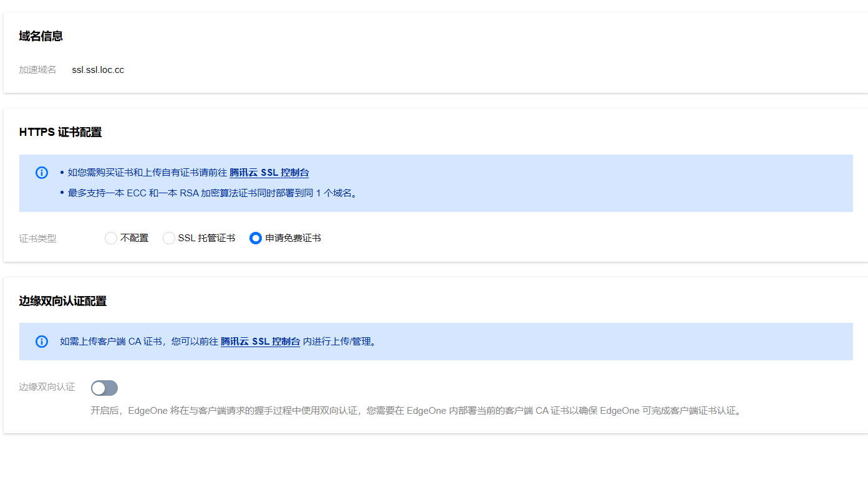Open 腾讯云 SSL 控制台 link in HTTPS banner
This screenshot has width=868, height=498.
point(269,173)
